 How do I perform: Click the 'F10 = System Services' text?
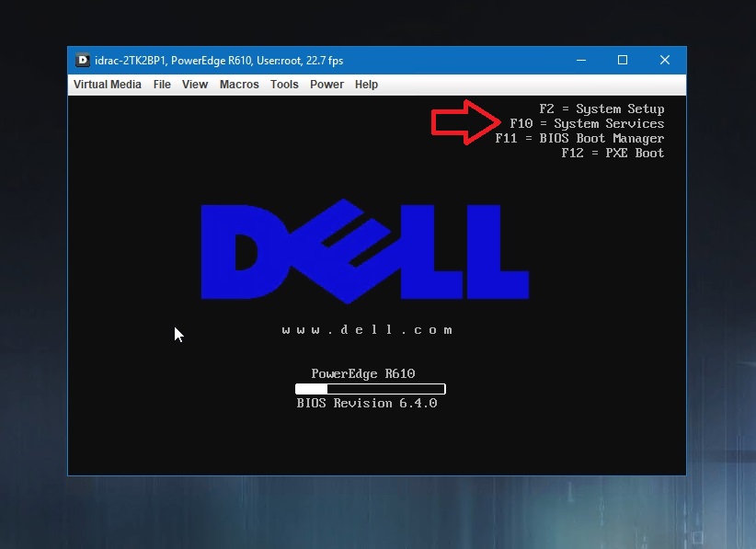pos(587,124)
